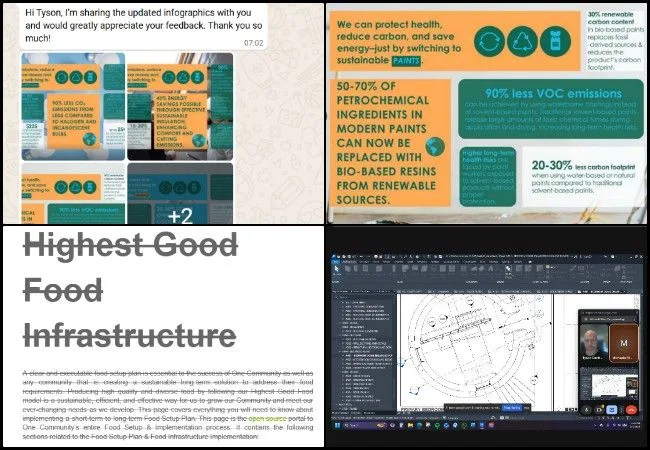Open the Windows Start menu
The height and width of the screenshot is (450, 650).
(337, 426)
